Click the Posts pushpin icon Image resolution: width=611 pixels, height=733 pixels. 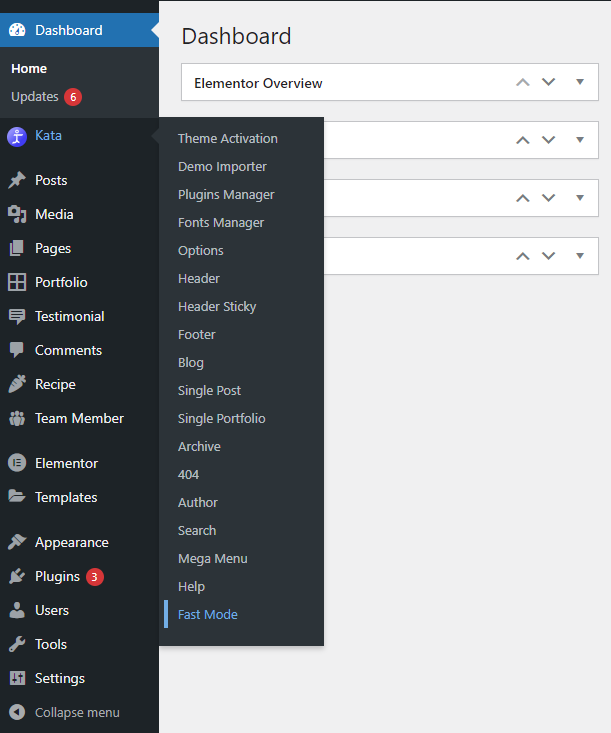tap(17, 180)
